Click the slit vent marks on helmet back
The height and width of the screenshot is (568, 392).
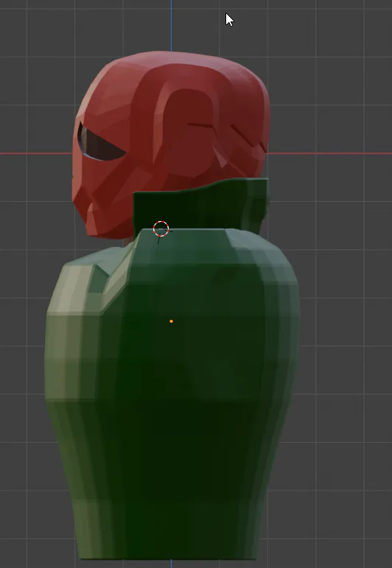tap(228, 136)
